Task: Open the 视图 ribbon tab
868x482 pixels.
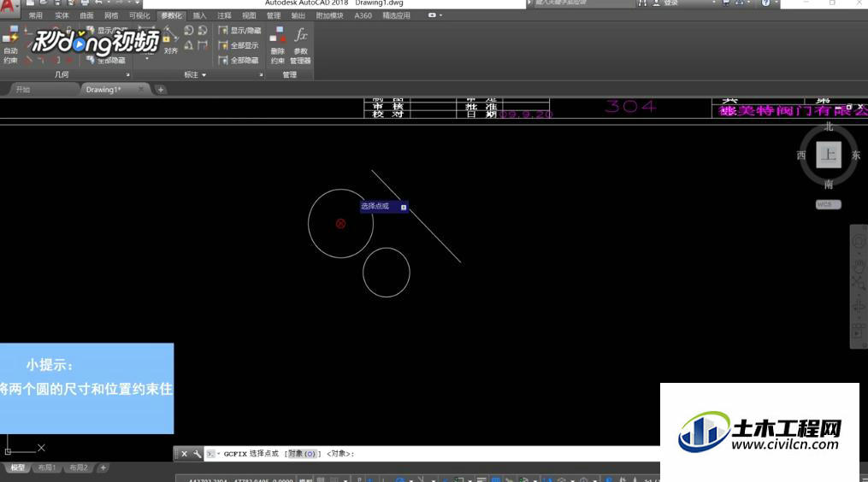Action: (249, 15)
